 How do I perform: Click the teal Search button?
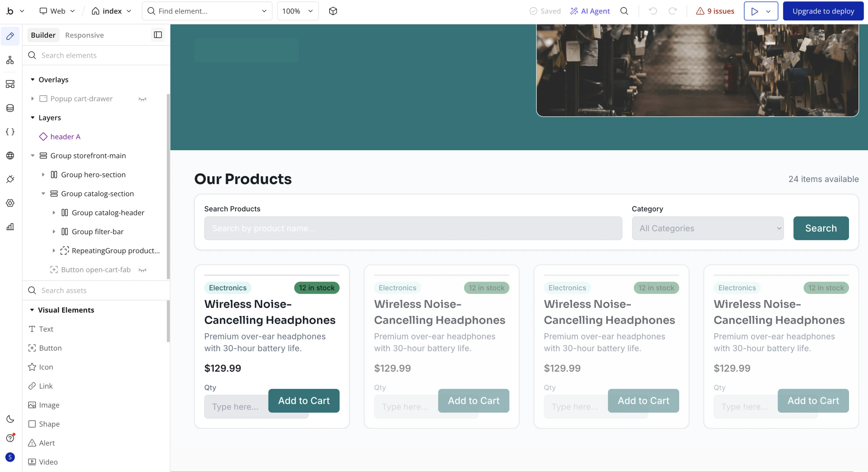[821, 228]
